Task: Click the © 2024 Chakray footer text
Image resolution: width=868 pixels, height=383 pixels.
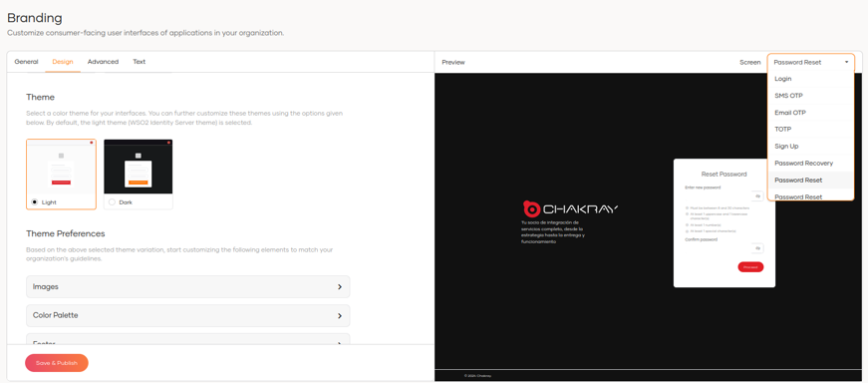Action: (x=477, y=376)
